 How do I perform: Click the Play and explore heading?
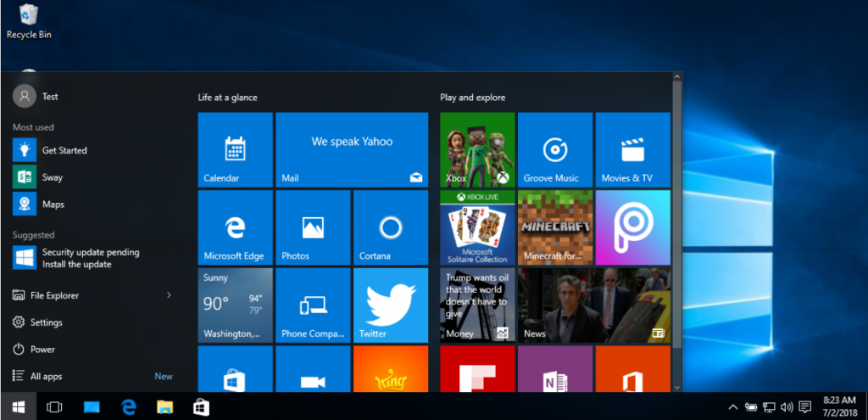point(473,98)
